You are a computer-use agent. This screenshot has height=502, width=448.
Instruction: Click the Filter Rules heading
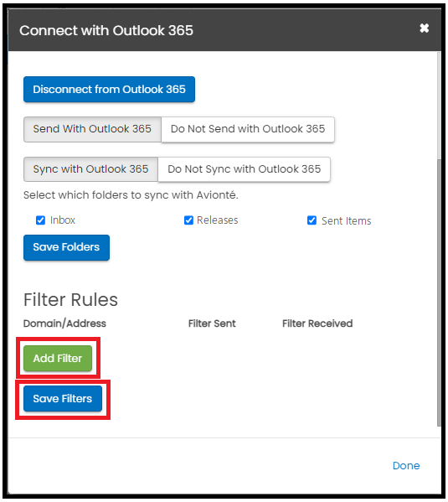(x=70, y=300)
